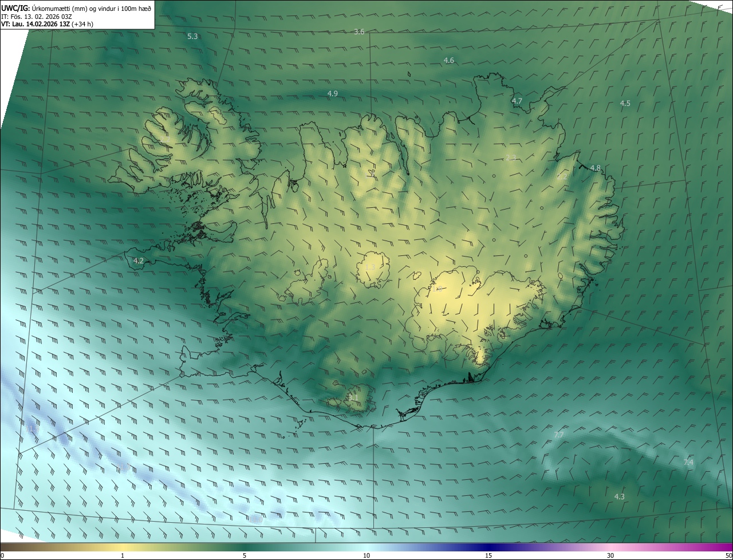Viewport: 733px width, 560px height.
Task: Click the 50 tick on the color scale
Action: pos(728,555)
